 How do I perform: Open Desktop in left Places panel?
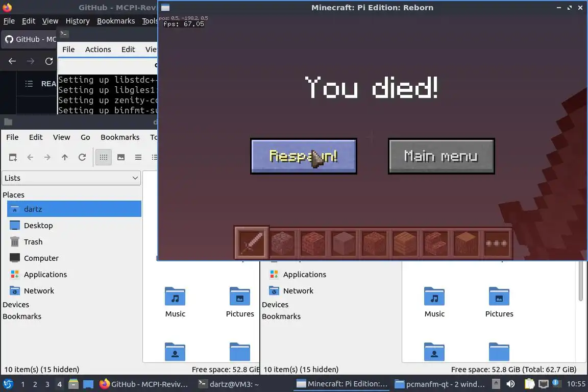pyautogui.click(x=38, y=226)
